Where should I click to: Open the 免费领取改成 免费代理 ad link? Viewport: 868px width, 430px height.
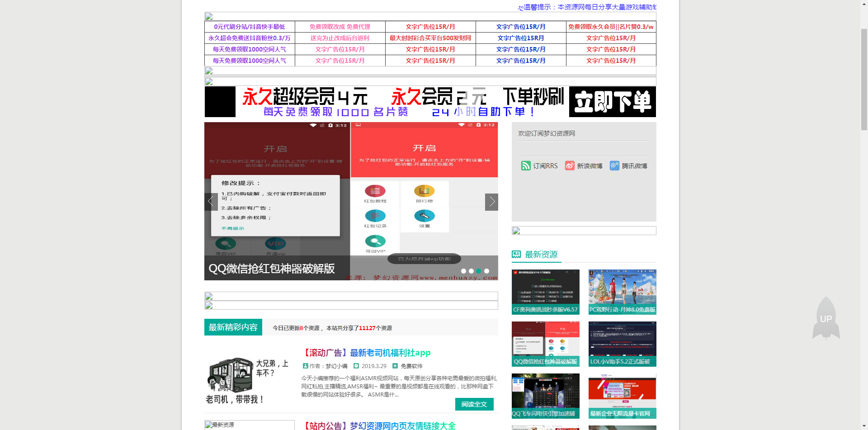click(x=340, y=27)
